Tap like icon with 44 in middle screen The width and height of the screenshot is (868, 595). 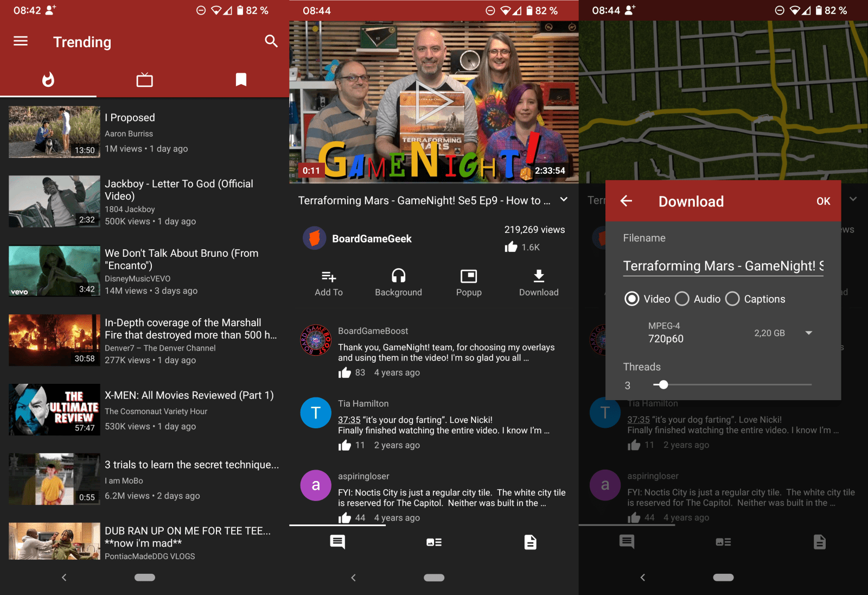(x=344, y=518)
